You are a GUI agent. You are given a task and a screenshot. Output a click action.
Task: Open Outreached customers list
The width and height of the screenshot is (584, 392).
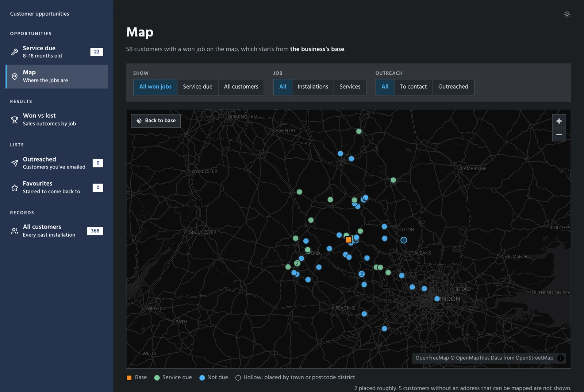click(57, 163)
